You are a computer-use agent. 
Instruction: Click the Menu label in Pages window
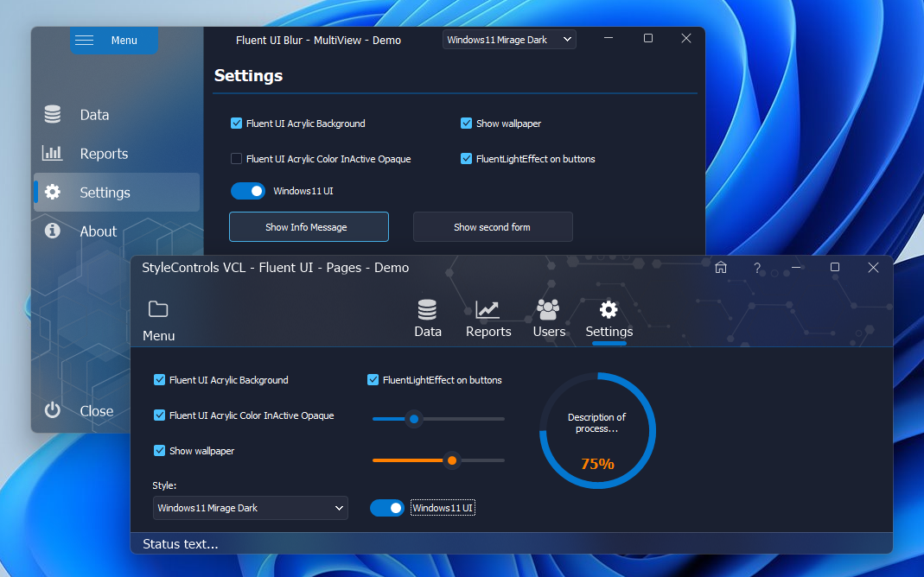158,336
